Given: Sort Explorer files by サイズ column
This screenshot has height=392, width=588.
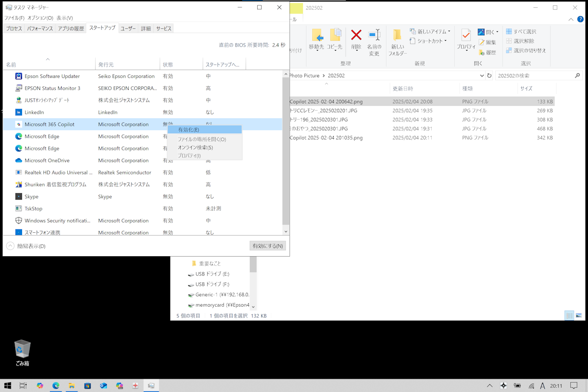Looking at the screenshot, I should (536, 89).
